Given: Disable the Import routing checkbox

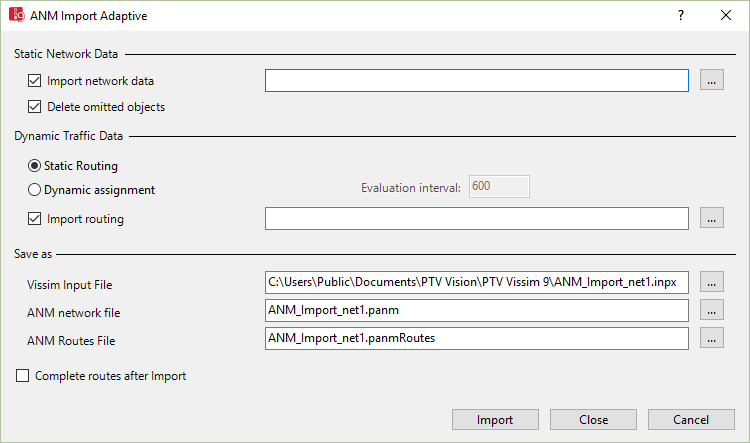Looking at the screenshot, I should point(36,218).
